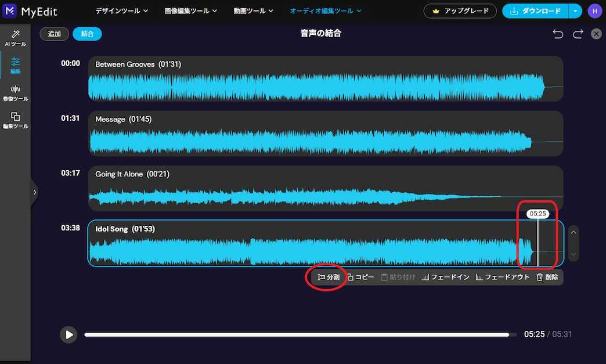Undo the last edit with the undo arrow
This screenshot has width=606, height=364.
tap(557, 34)
